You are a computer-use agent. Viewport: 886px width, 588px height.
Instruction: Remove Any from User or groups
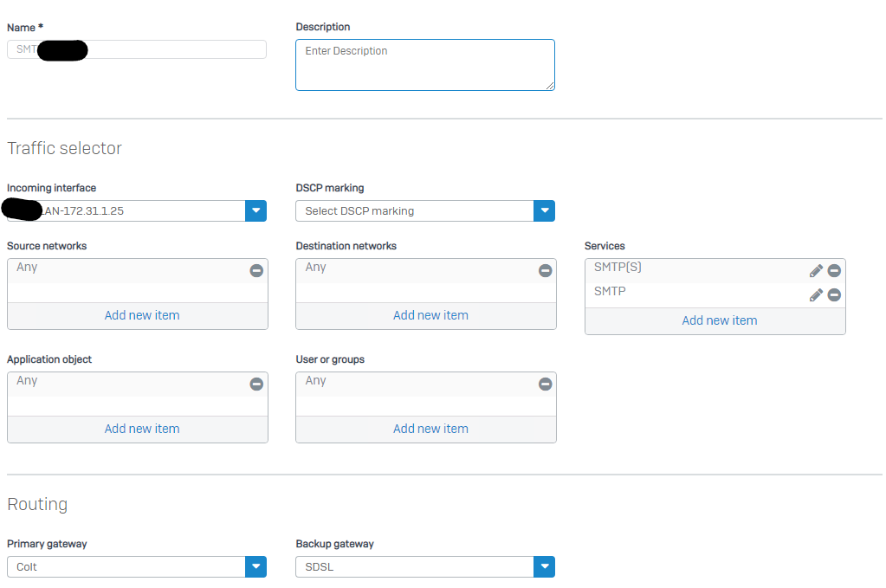tap(546, 384)
